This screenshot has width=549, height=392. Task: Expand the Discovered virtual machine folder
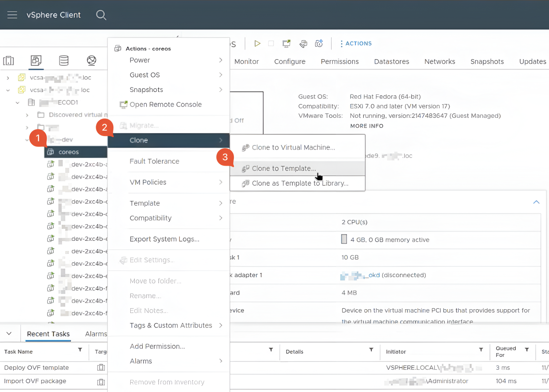point(27,115)
